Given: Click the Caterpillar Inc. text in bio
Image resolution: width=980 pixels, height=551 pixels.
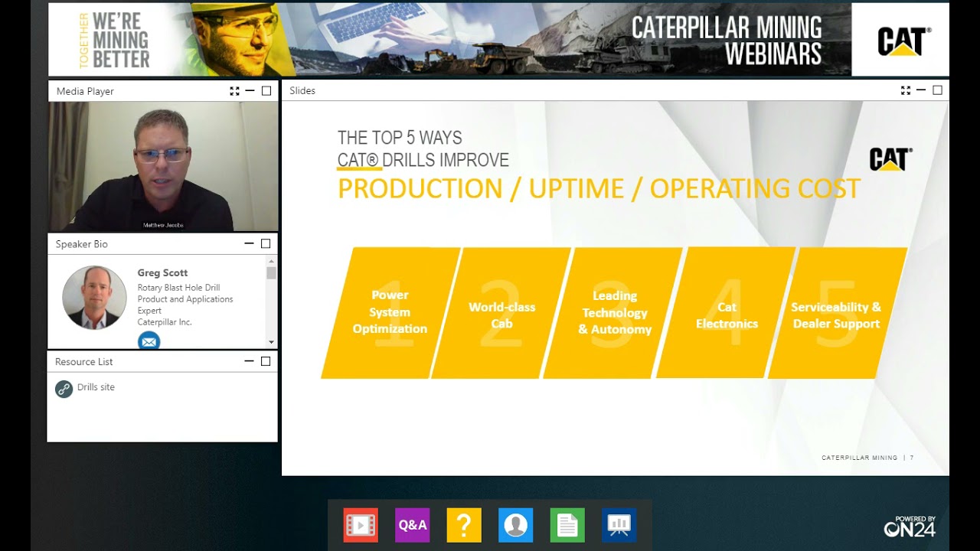Looking at the screenshot, I should 165,322.
